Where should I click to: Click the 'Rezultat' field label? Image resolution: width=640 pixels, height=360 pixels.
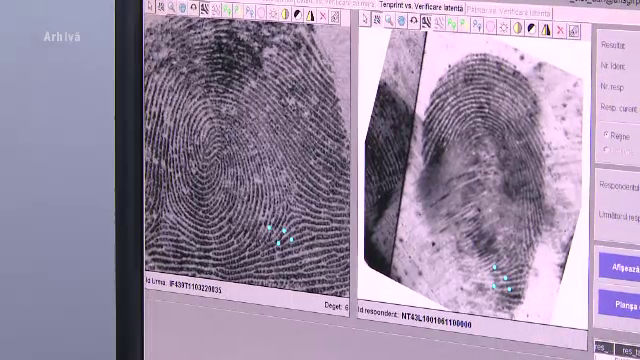(613, 45)
